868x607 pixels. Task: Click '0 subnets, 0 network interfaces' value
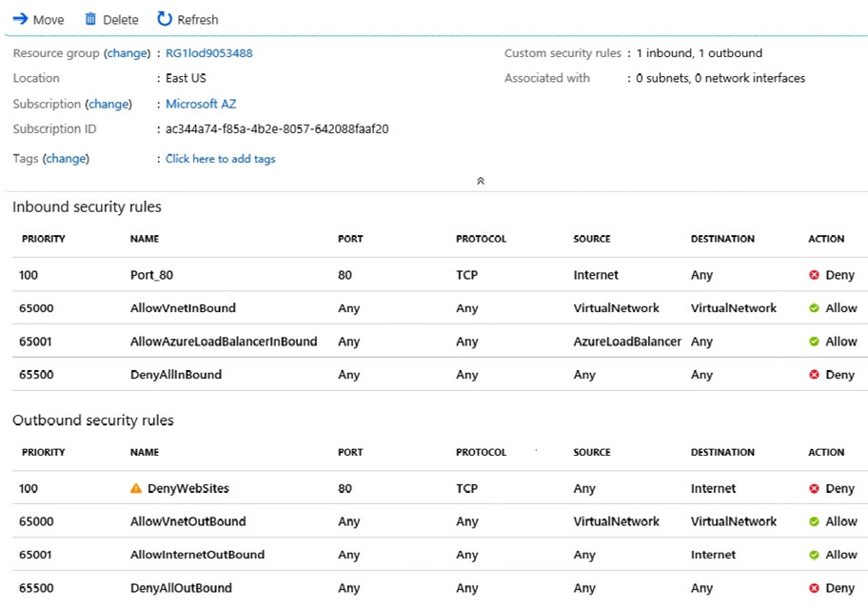click(x=720, y=78)
